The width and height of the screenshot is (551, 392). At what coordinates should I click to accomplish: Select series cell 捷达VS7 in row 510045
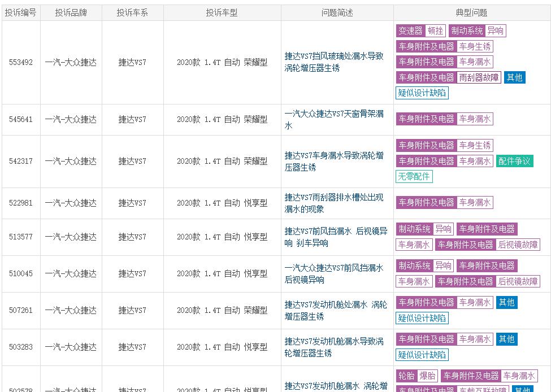(x=132, y=273)
